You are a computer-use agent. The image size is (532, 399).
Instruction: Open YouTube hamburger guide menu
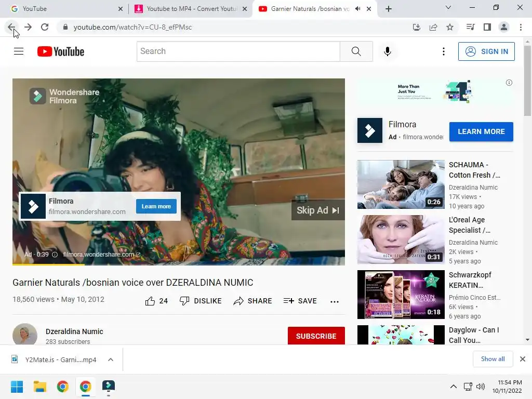(x=19, y=51)
